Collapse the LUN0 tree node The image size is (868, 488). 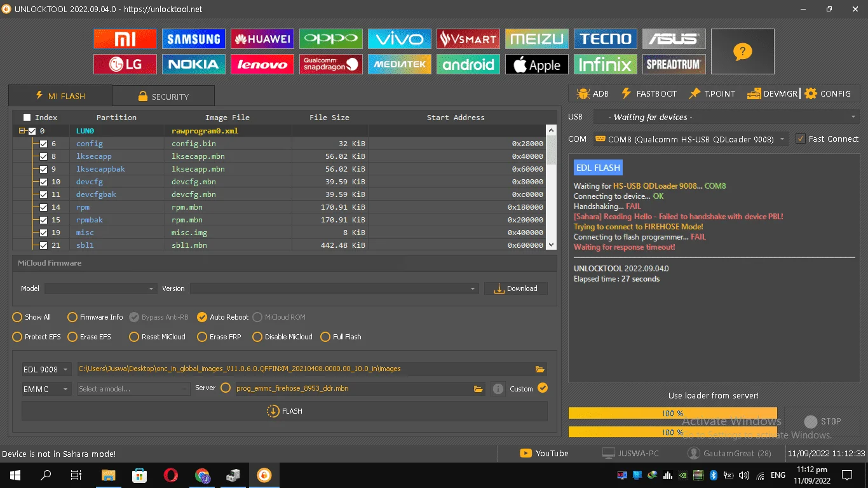click(22, 131)
